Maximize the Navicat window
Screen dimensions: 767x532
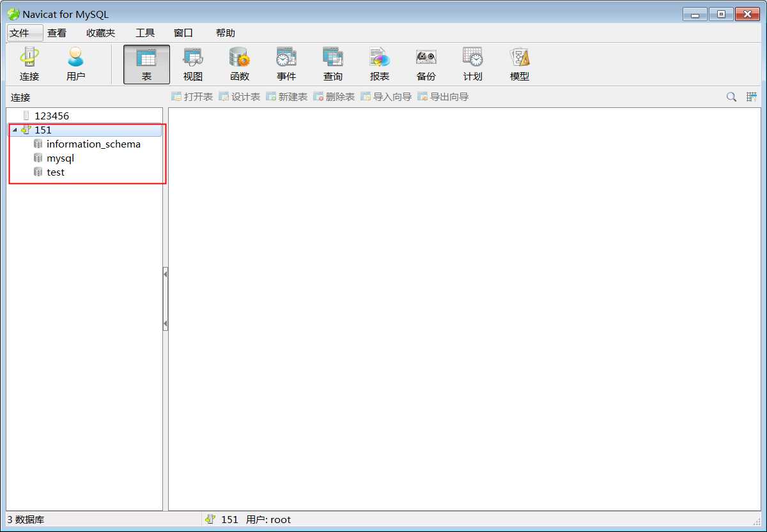721,14
